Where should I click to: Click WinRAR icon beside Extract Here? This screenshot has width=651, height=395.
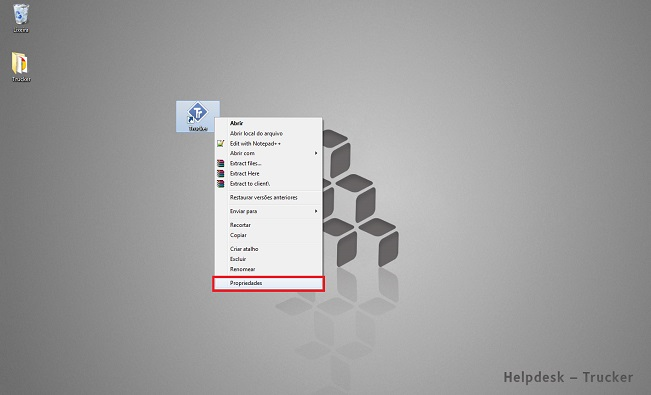(x=220, y=173)
